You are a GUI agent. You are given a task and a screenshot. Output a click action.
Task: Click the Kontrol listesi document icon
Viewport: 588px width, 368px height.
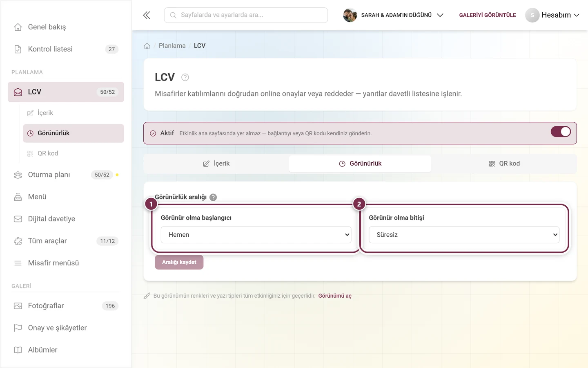pos(18,49)
